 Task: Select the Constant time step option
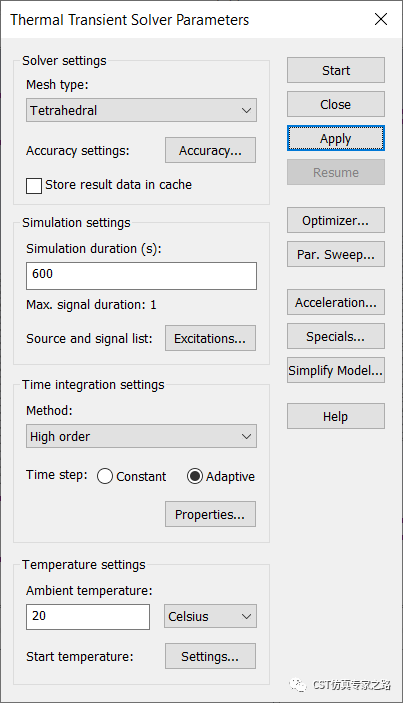pos(105,476)
